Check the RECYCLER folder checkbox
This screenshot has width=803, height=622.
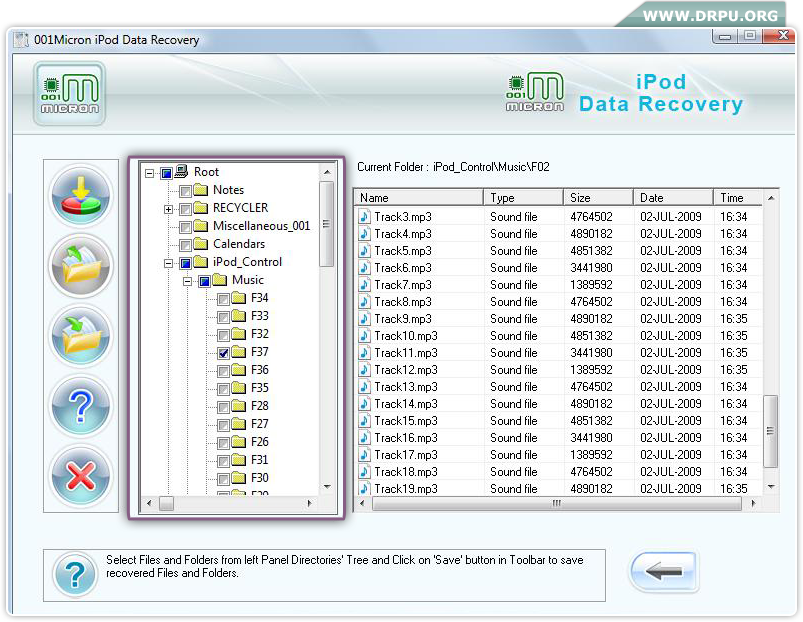coord(185,209)
